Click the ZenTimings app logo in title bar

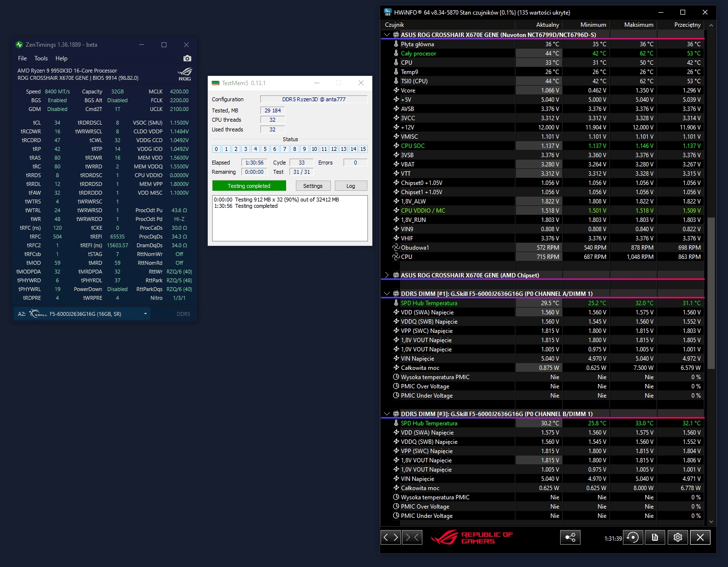tap(19, 44)
